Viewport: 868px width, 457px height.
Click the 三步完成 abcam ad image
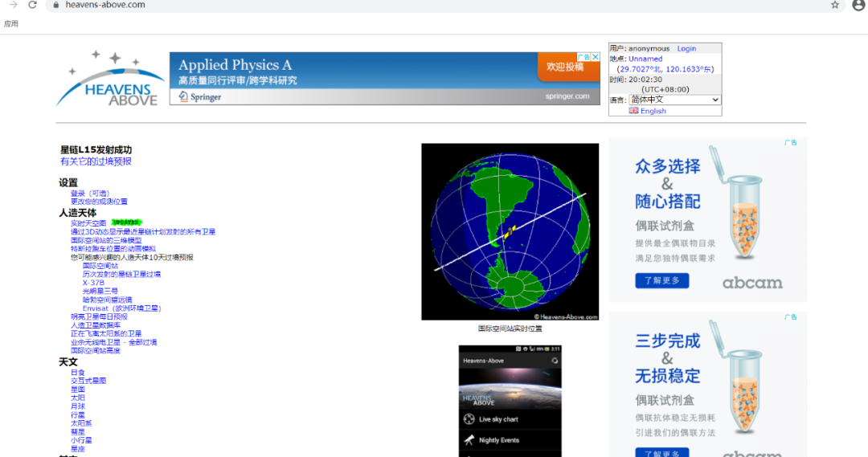tap(707, 385)
